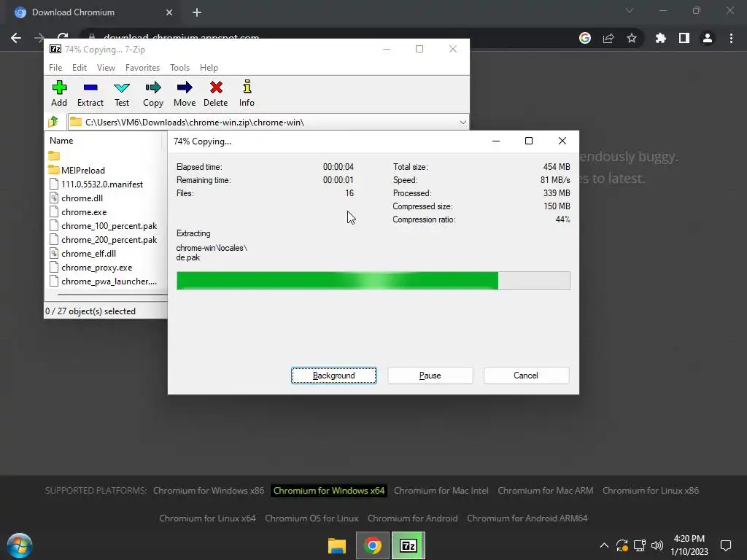Click Chromium for Windows x86 link

209,491
